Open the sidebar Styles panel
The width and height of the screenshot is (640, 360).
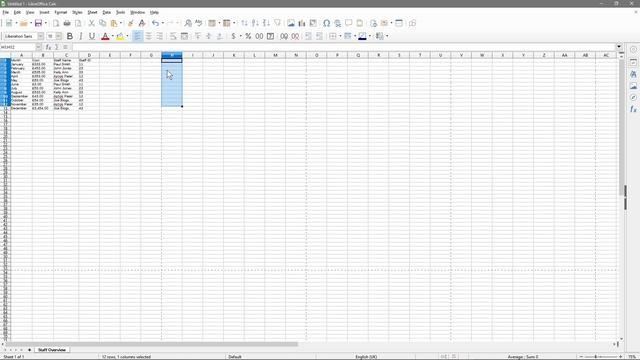tap(633, 74)
